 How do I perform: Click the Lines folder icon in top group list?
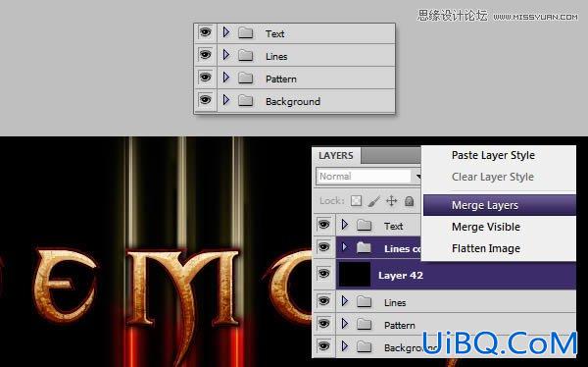coord(246,56)
